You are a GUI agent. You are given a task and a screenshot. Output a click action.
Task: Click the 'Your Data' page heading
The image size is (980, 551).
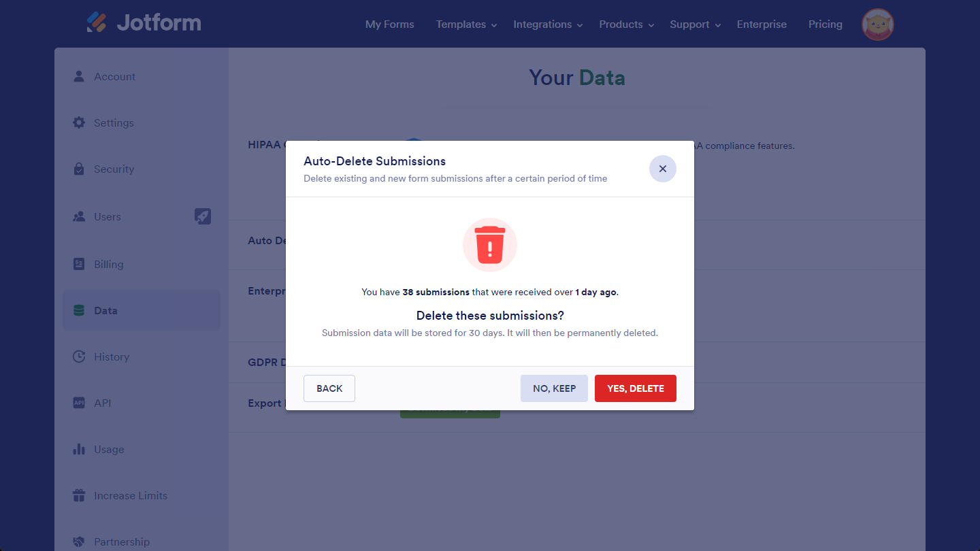[577, 78]
